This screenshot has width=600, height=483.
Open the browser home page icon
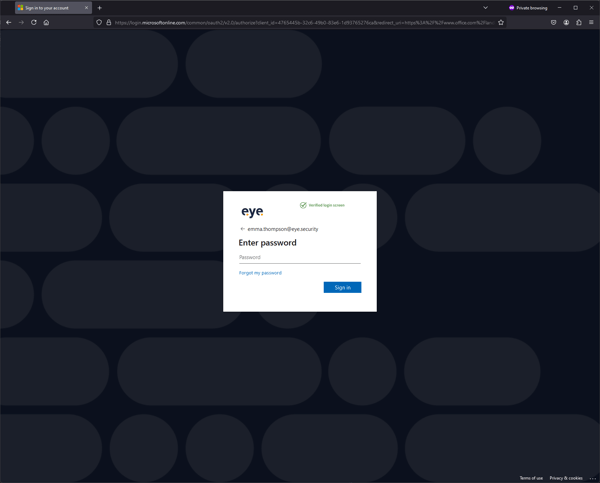(x=46, y=23)
